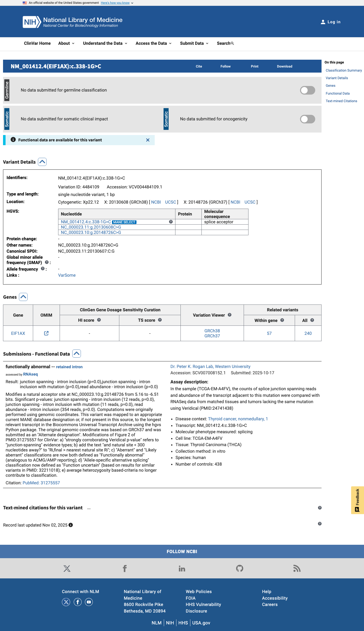Open NCBI RSS feed icon
Screen dimensions: 364x631
297,569
